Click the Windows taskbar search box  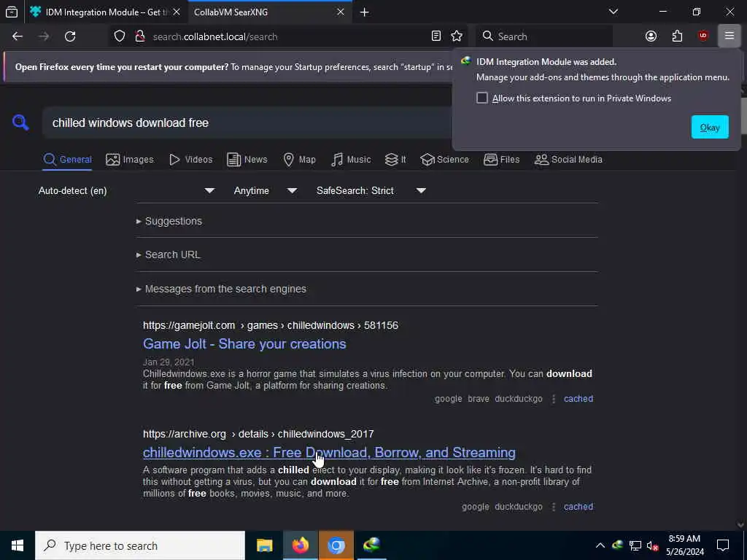(140, 545)
